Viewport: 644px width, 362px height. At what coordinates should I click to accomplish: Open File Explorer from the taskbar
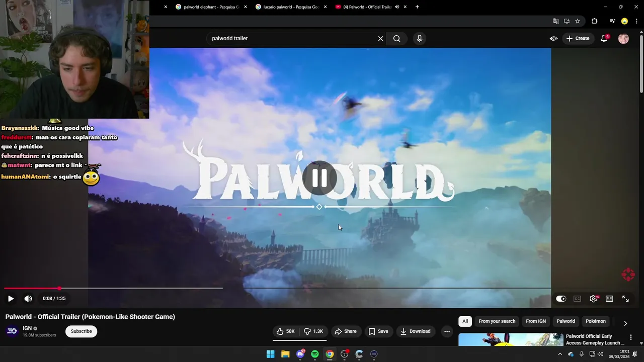click(285, 354)
